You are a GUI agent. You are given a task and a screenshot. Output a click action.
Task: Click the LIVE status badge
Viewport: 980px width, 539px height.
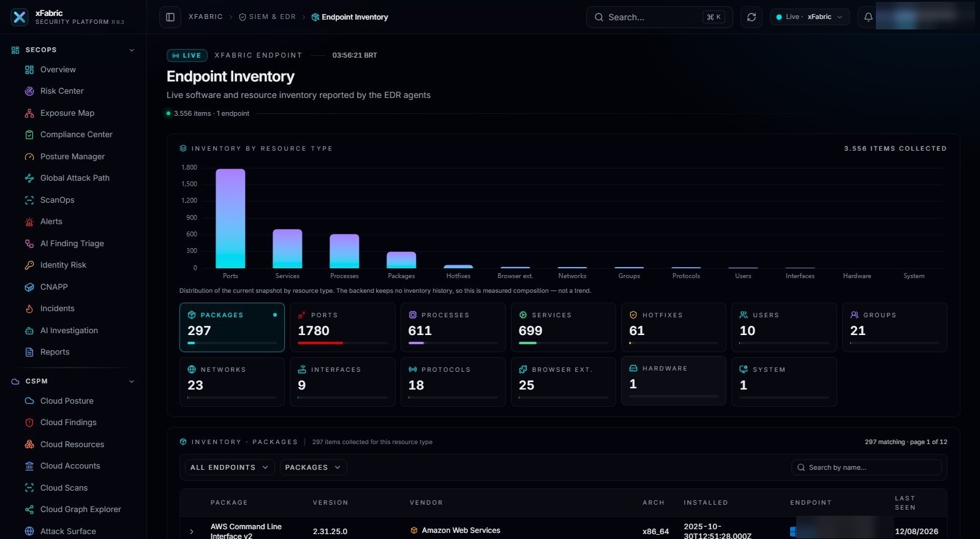point(187,56)
